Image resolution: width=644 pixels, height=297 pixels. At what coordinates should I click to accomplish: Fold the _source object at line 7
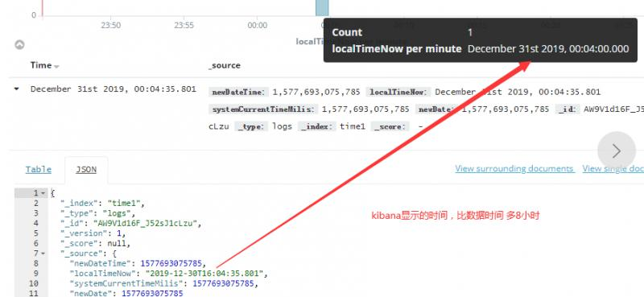point(44,254)
